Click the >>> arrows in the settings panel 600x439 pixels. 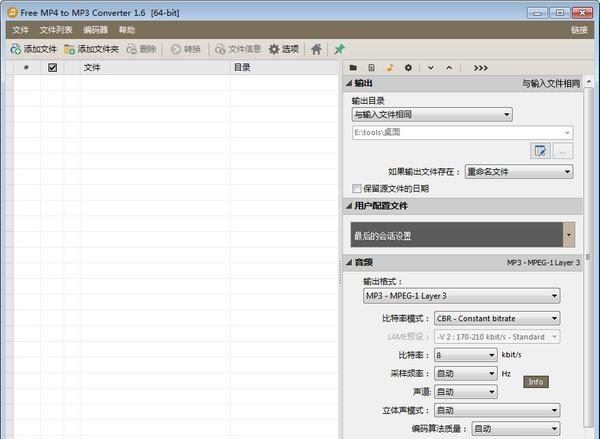tap(480, 68)
